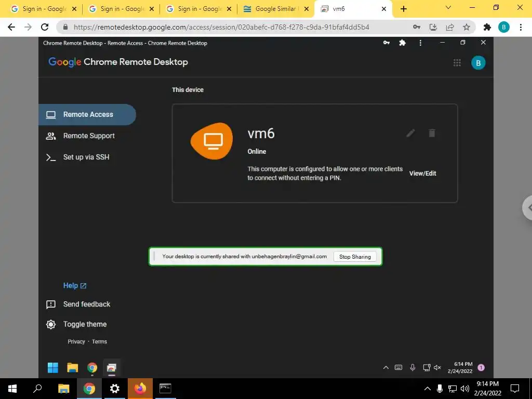Open remote notification badge showing 1

(481, 367)
